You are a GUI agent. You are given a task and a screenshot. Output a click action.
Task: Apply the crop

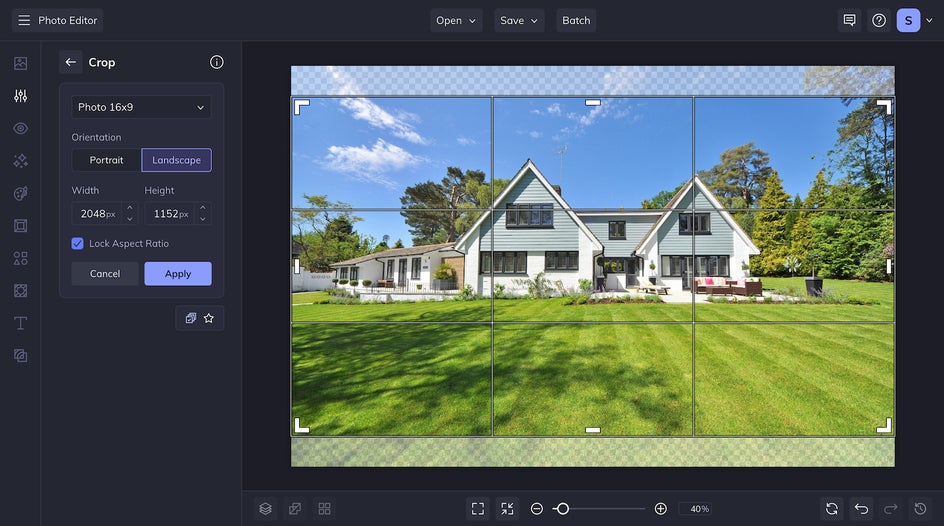pyautogui.click(x=178, y=273)
